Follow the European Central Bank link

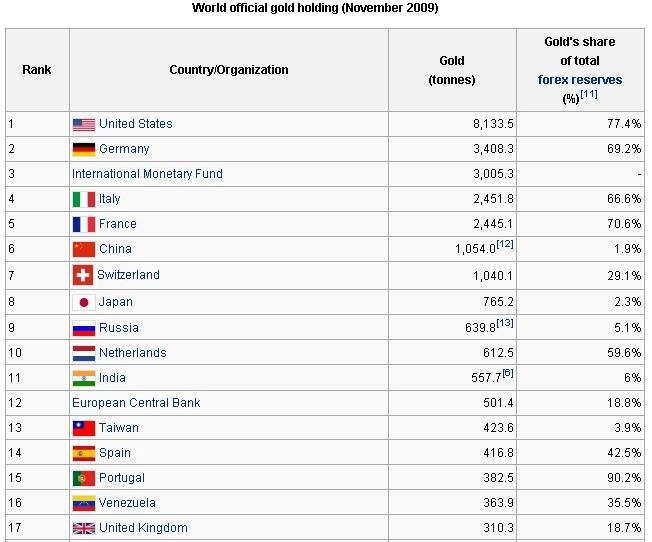[136, 403]
